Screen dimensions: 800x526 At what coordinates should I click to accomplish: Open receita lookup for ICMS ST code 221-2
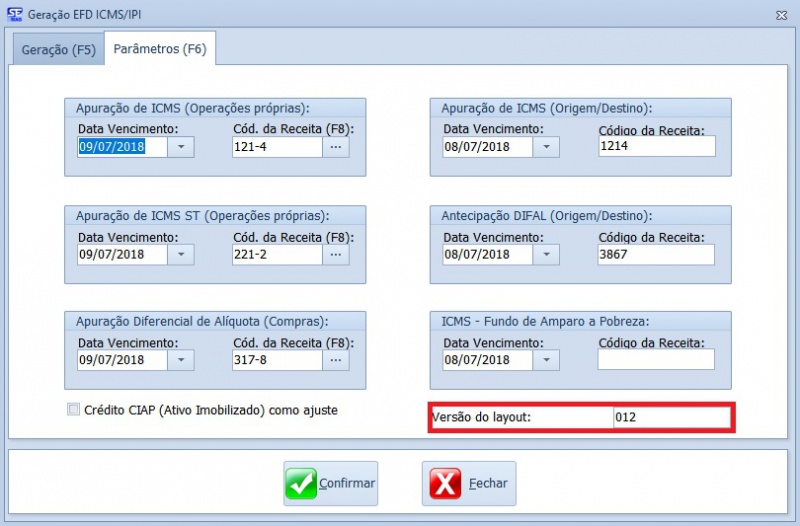pyautogui.click(x=336, y=254)
